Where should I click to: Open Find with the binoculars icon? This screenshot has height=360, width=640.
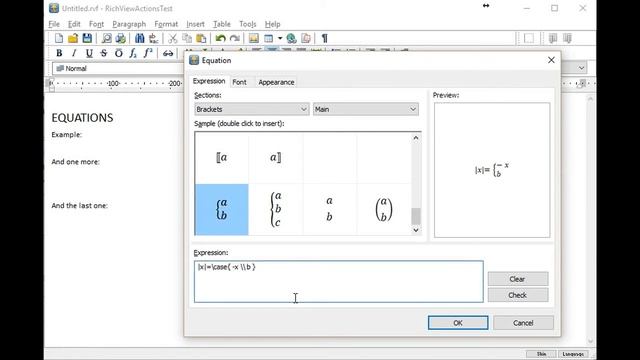tap(140, 38)
